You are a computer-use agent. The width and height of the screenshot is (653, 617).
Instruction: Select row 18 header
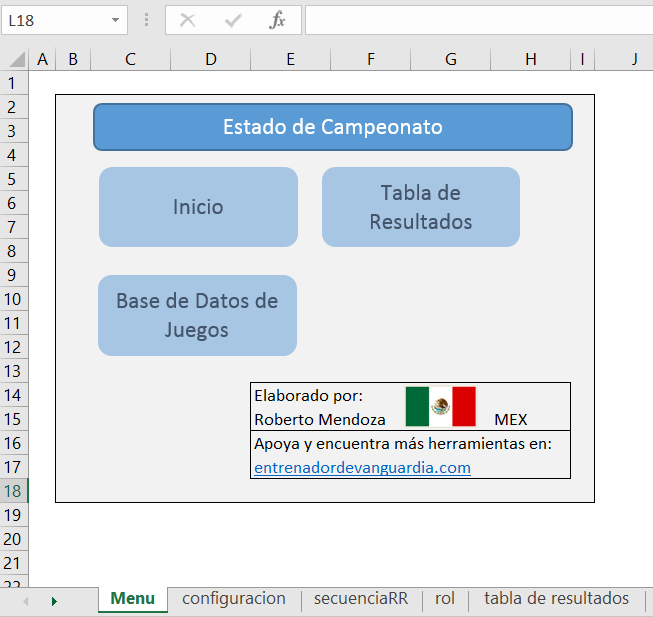[14, 491]
